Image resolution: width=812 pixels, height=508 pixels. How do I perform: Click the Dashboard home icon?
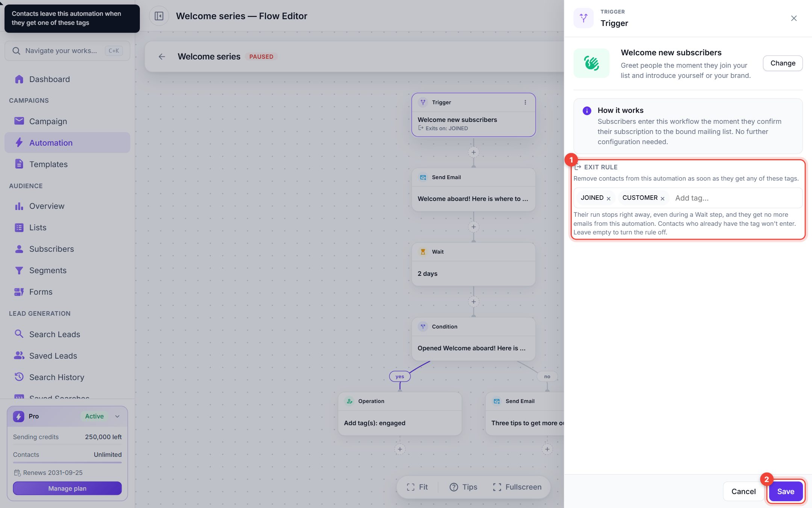[19, 79]
